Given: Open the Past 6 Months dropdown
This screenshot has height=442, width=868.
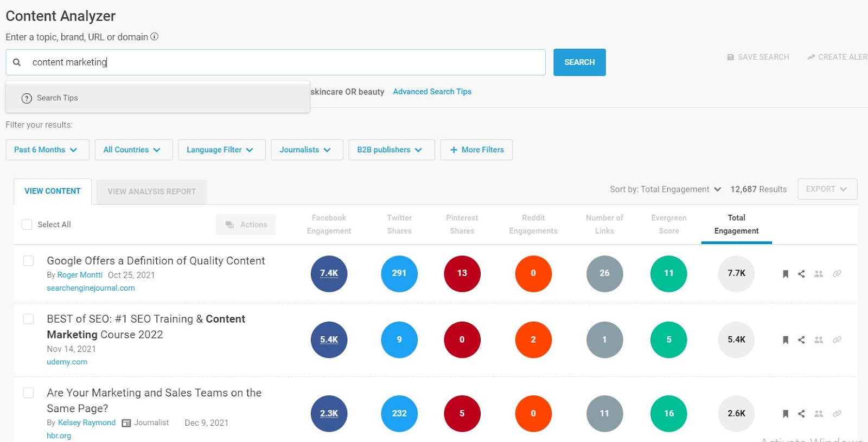Looking at the screenshot, I should pyautogui.click(x=47, y=150).
